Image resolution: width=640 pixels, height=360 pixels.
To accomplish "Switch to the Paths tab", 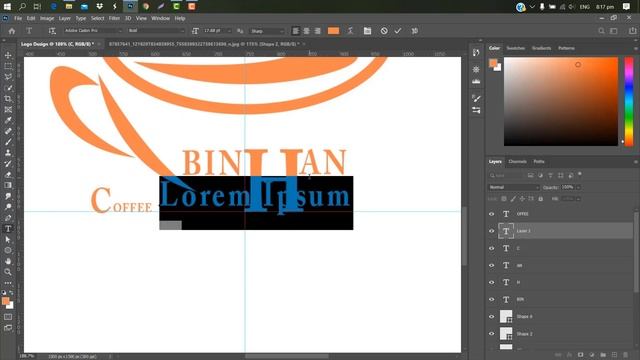I will click(x=539, y=162).
